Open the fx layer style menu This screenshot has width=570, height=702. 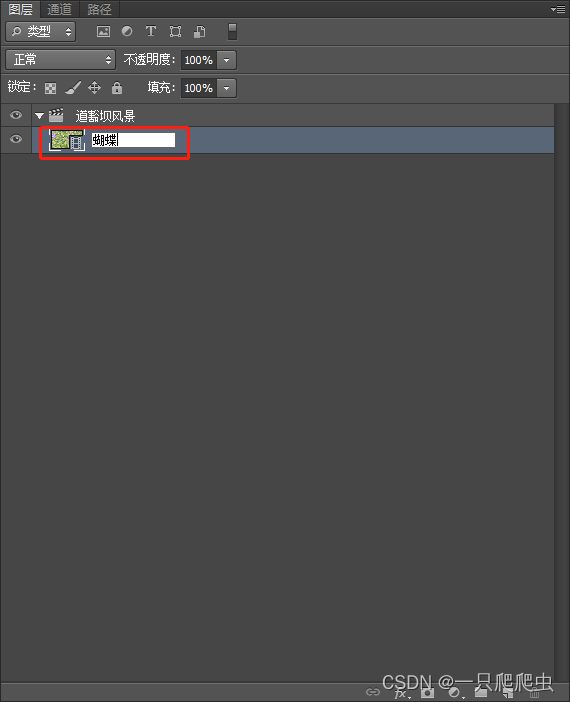click(x=402, y=693)
